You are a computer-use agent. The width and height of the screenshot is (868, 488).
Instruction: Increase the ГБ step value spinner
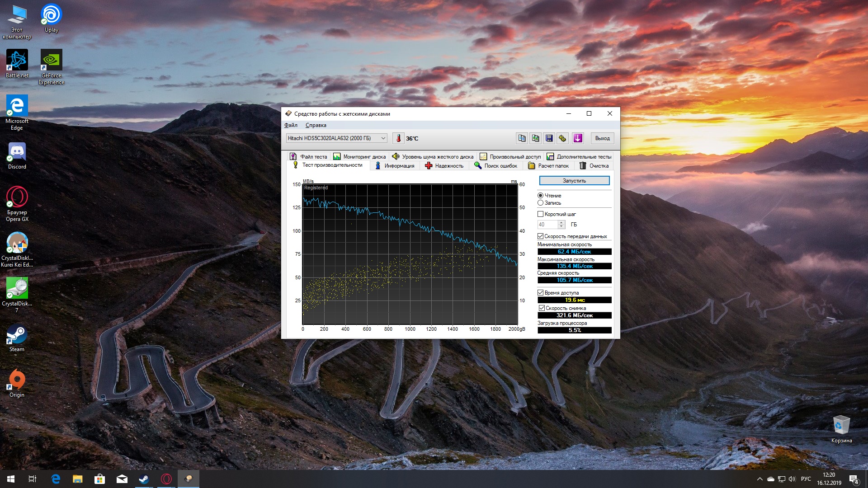pos(561,222)
